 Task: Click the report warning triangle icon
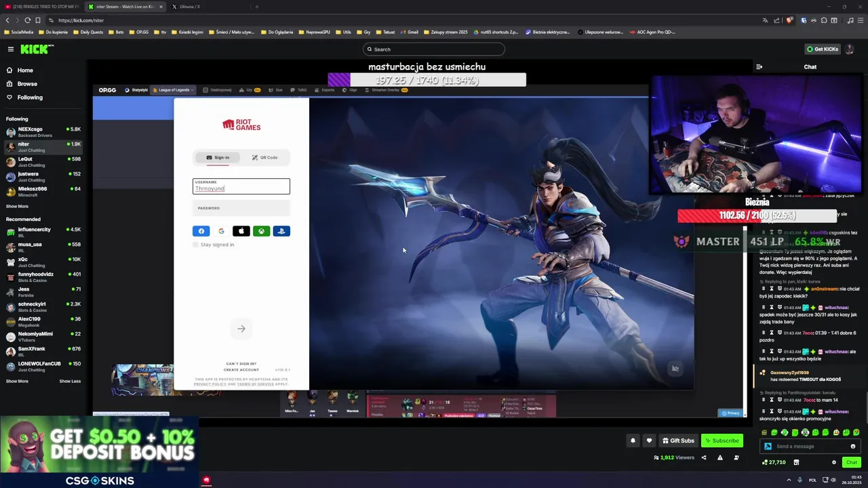coord(719,457)
